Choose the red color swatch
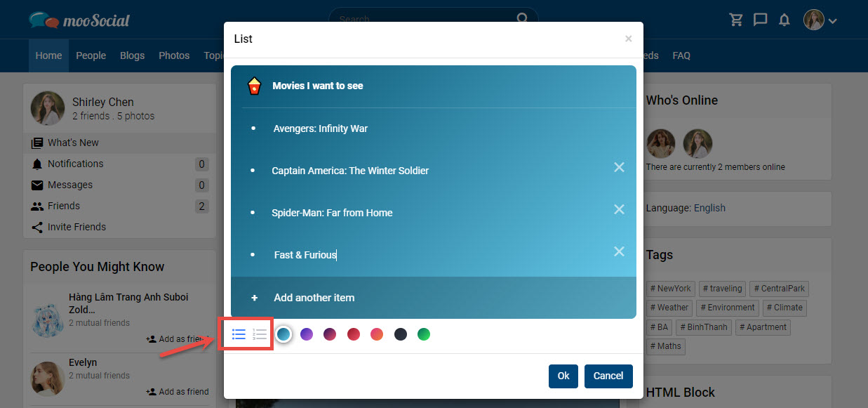This screenshot has height=408, width=868. pos(354,334)
